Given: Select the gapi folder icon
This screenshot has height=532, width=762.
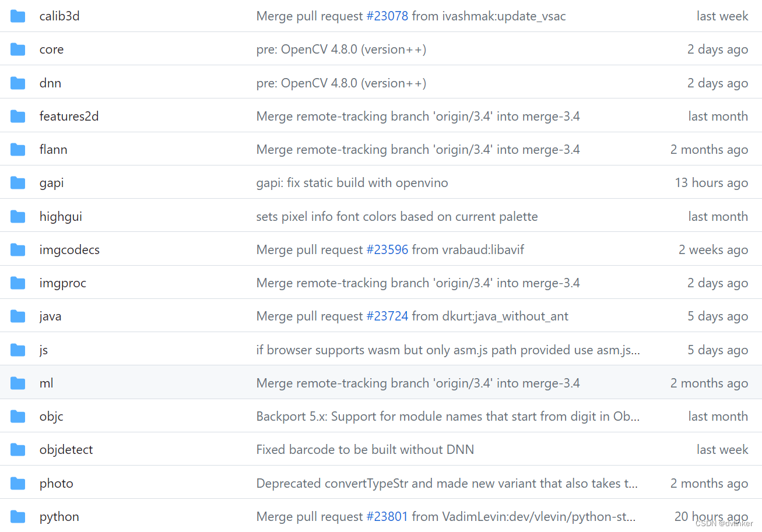Looking at the screenshot, I should point(18,183).
